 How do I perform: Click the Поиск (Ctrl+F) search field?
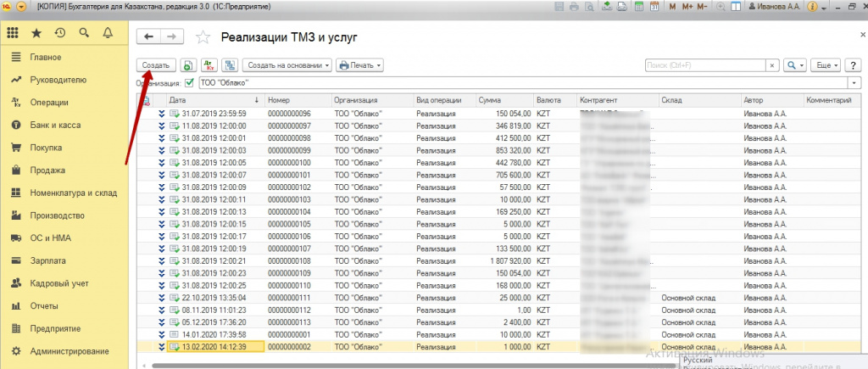pos(705,65)
